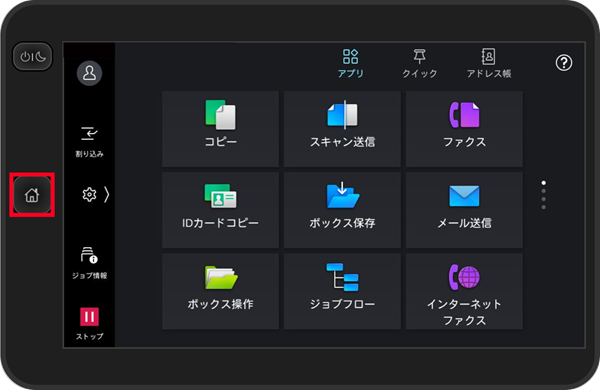Launch the メール送信 app

click(x=464, y=210)
